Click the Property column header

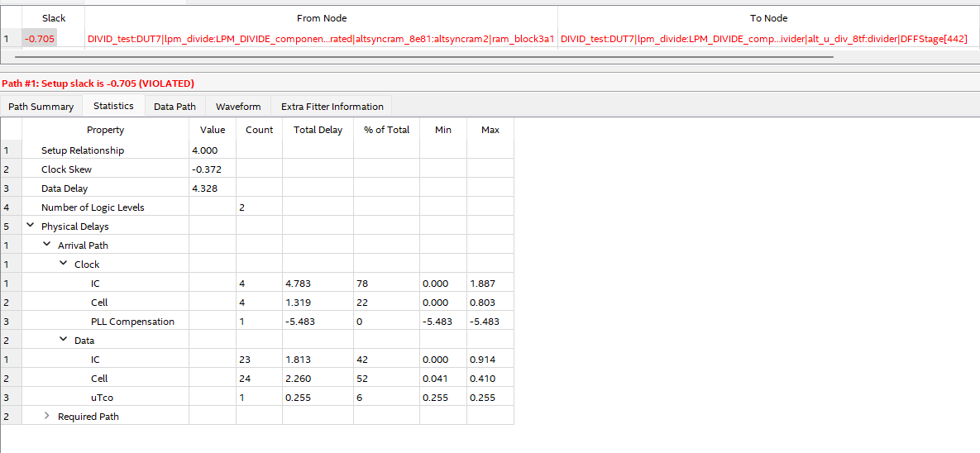point(105,130)
